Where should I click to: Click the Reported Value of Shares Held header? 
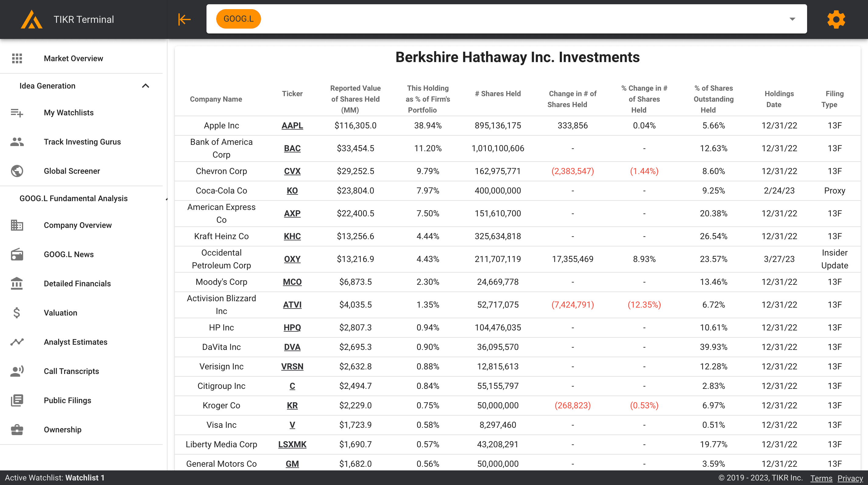pyautogui.click(x=355, y=99)
